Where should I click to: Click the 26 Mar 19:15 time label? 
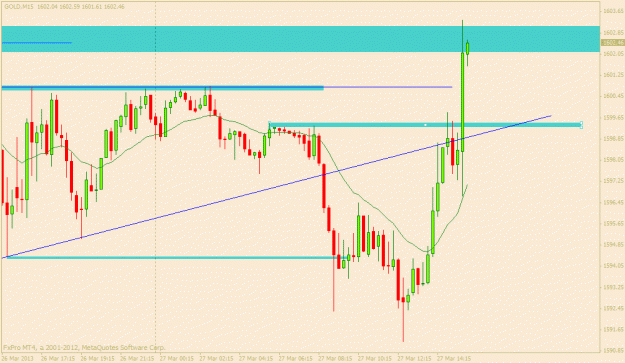click(98, 358)
